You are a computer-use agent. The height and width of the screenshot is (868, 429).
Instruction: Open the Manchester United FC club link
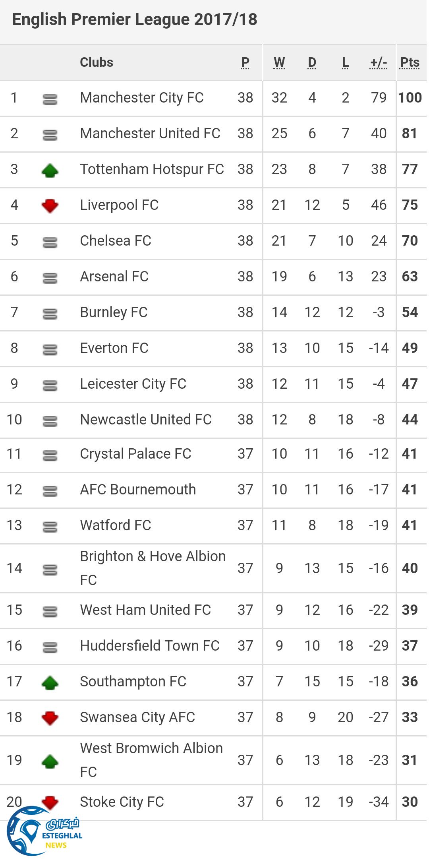(x=150, y=134)
